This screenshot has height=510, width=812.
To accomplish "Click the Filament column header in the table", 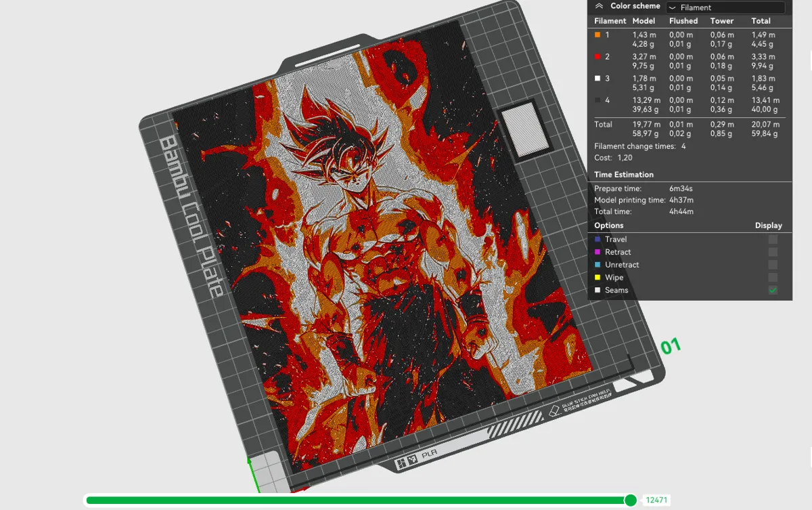I will tap(610, 21).
